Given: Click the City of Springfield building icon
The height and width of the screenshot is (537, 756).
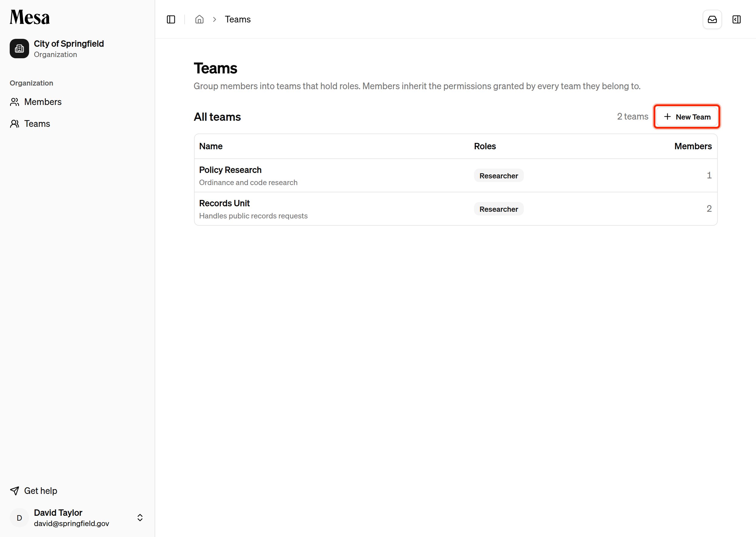Looking at the screenshot, I should point(19,49).
